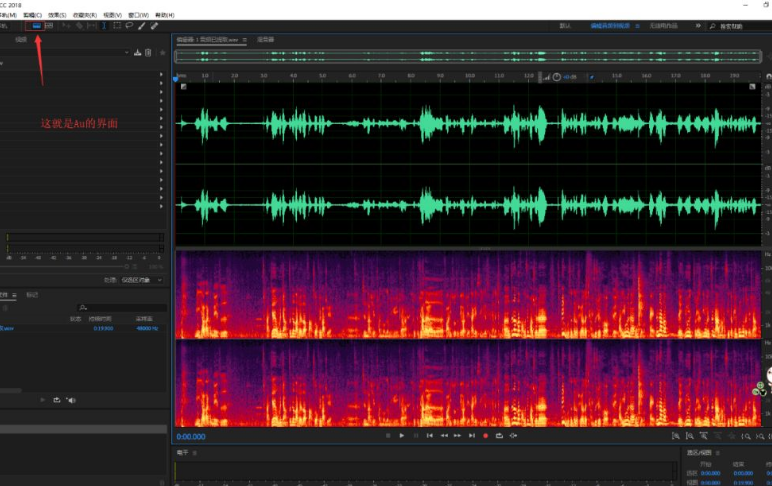Open the View (V) menu

tap(112, 15)
